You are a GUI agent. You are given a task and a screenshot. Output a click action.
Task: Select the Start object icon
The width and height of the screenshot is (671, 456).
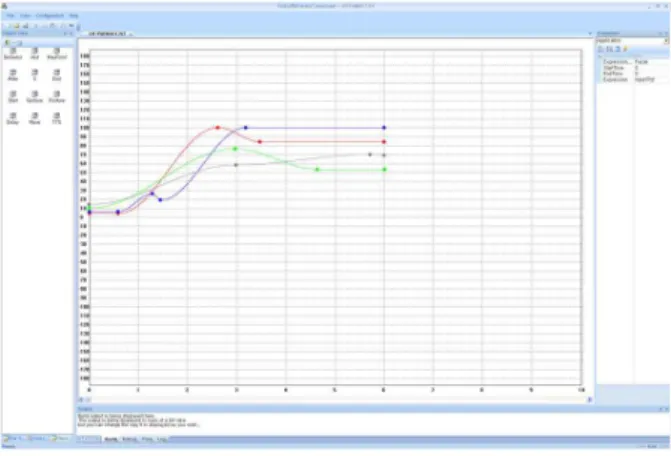point(13,97)
